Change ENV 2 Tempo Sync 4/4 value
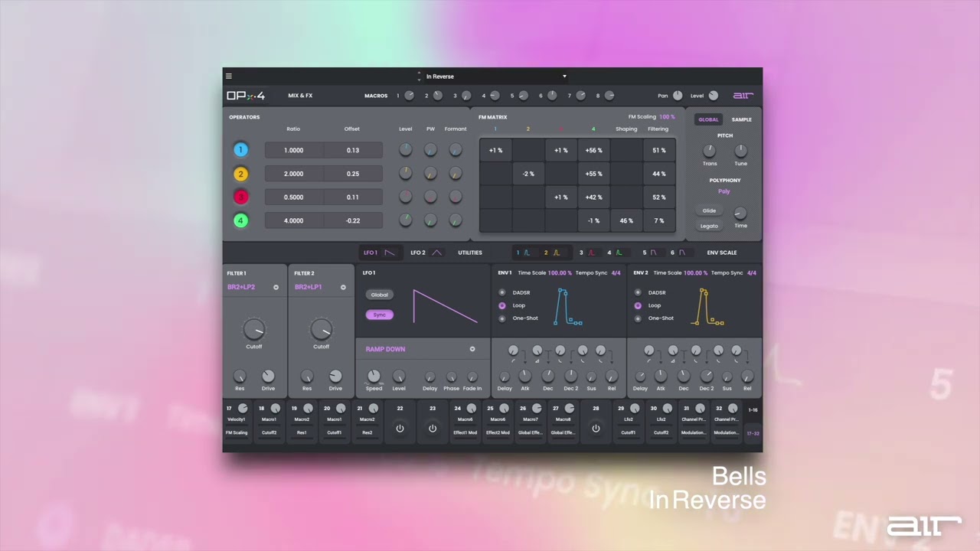 pyautogui.click(x=751, y=273)
